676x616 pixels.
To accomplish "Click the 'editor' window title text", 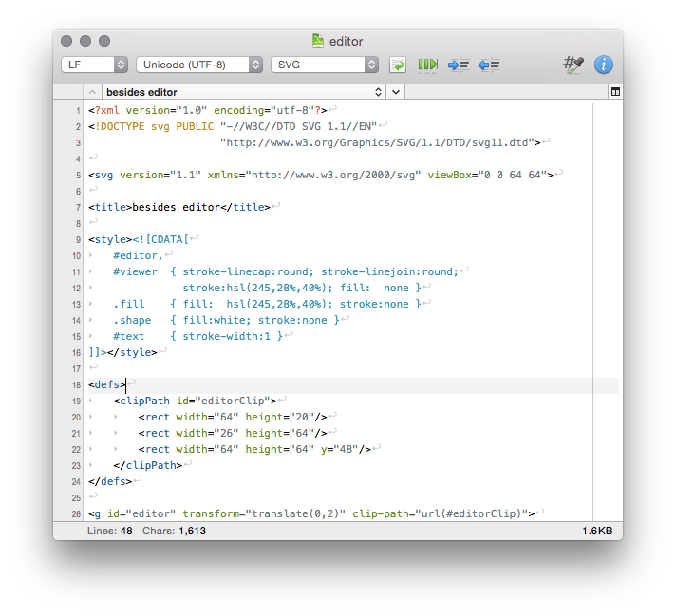I will pos(346,42).
